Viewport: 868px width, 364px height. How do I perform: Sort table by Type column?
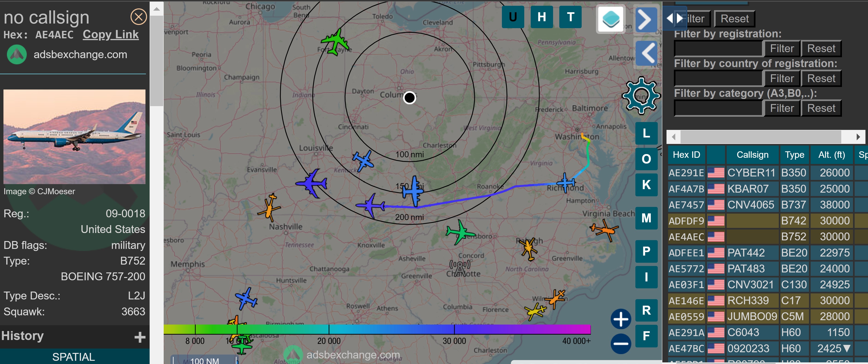tap(794, 155)
